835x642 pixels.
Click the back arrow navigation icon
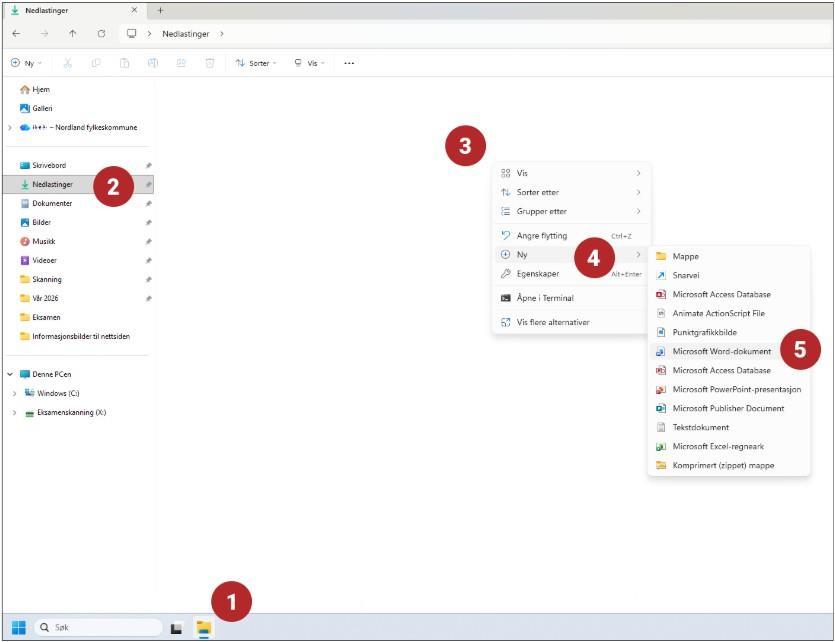16,33
